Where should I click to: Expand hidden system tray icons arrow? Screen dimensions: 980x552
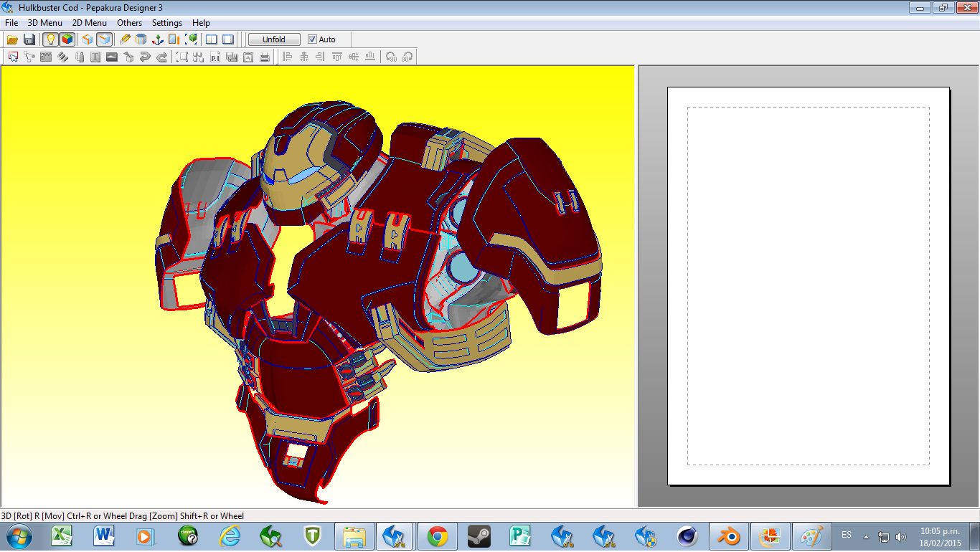point(866,536)
